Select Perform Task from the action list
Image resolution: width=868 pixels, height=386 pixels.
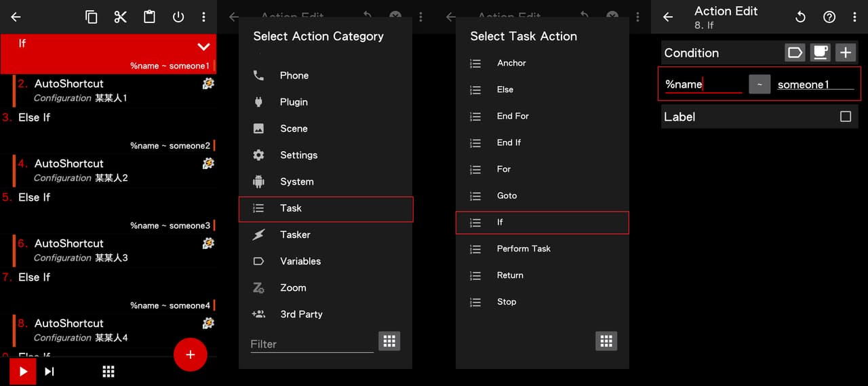(524, 249)
